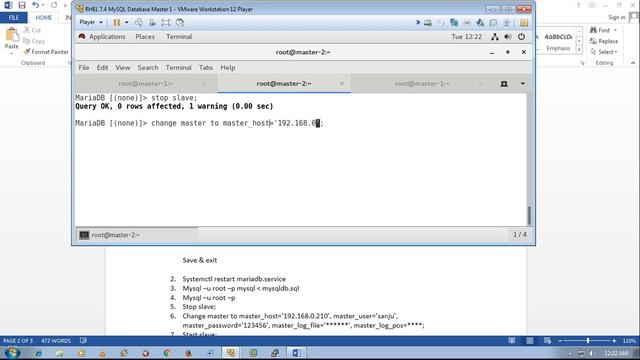
Task: Open the terminal Edit menu
Action: pos(102,68)
